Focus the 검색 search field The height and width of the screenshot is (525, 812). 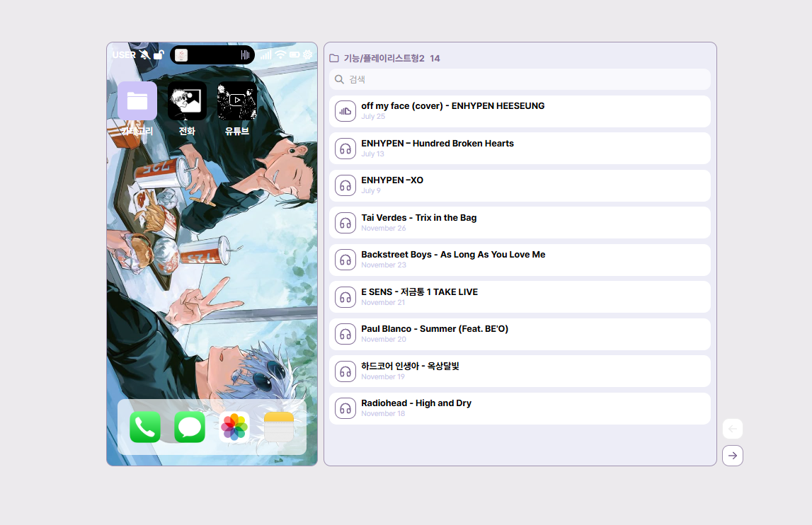pyautogui.click(x=520, y=79)
